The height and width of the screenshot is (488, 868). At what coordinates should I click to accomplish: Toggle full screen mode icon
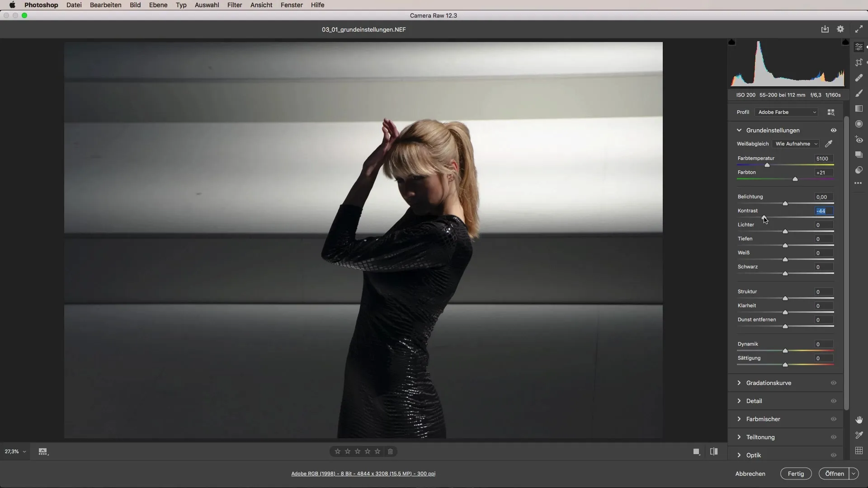point(859,29)
